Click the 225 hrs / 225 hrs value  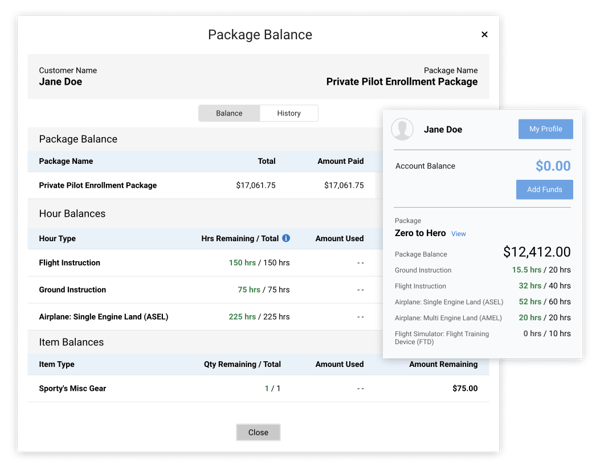259,317
